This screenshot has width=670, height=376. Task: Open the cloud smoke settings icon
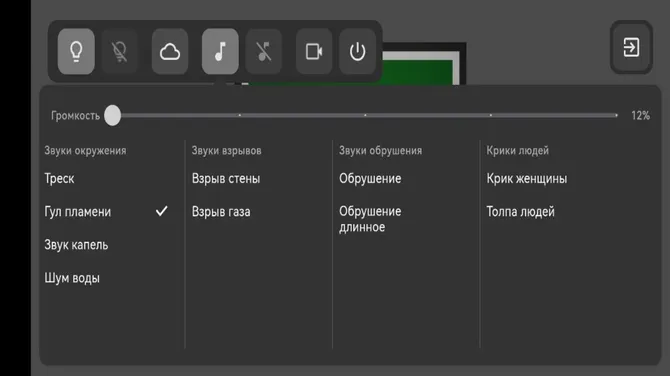(x=170, y=51)
